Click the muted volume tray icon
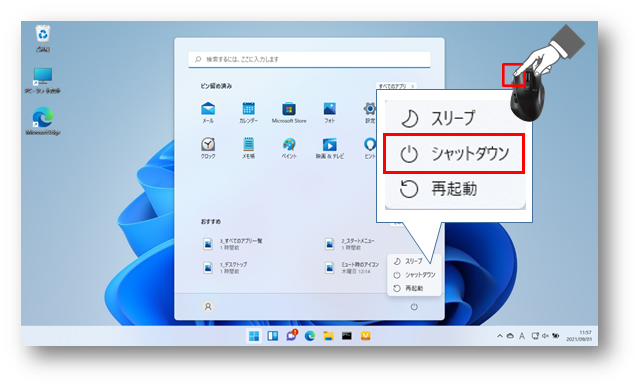Image resolution: width=640 pixels, height=388 pixels. click(545, 336)
